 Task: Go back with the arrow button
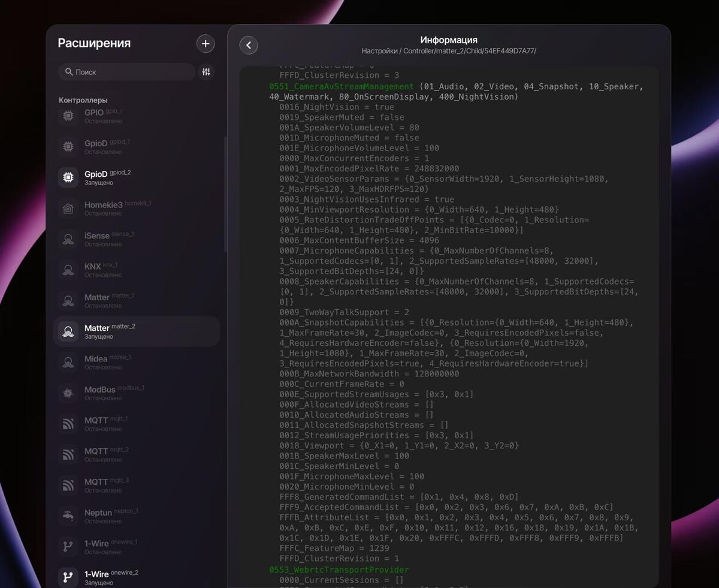[x=249, y=45]
